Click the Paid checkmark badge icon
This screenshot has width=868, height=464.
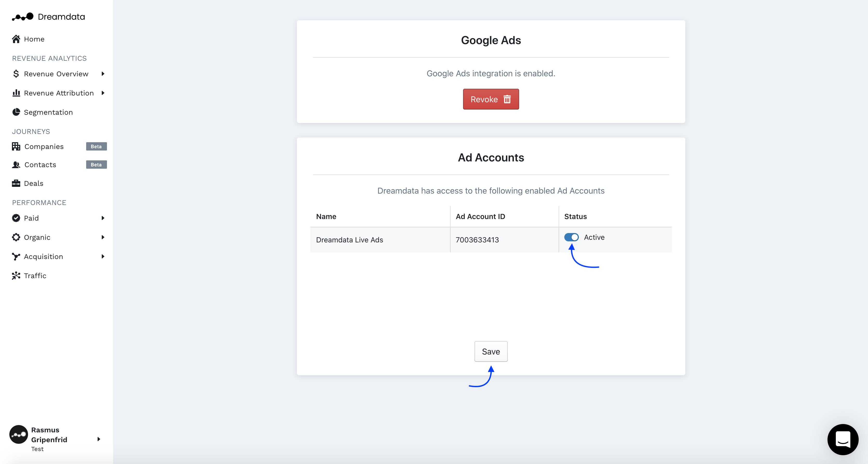tap(16, 218)
